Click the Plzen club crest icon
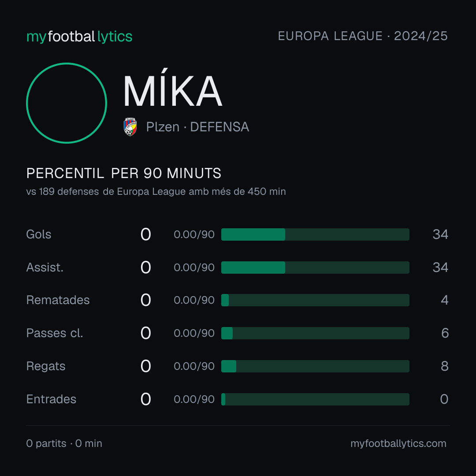Viewport: 476px width, 476px height. (x=130, y=127)
